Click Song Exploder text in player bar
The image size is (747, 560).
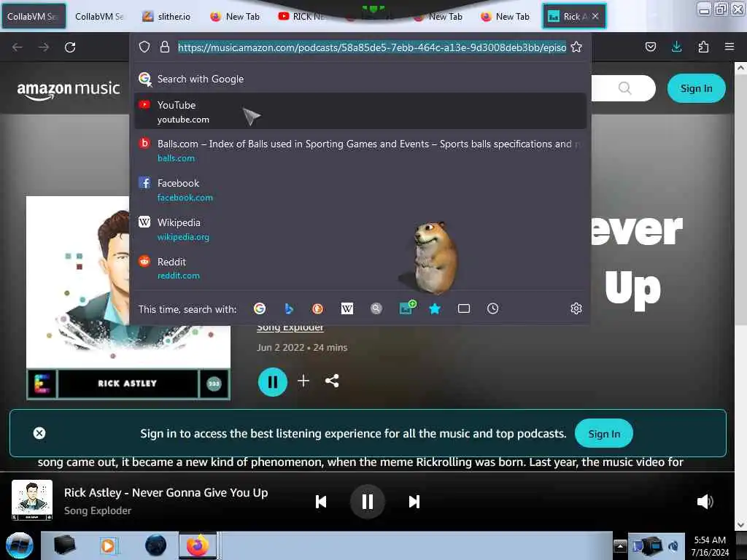coord(98,510)
